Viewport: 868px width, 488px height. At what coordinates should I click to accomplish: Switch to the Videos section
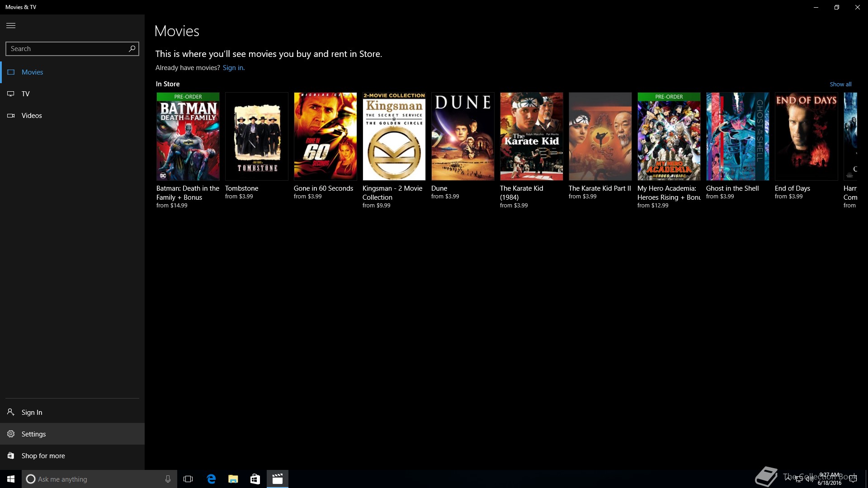click(32, 116)
